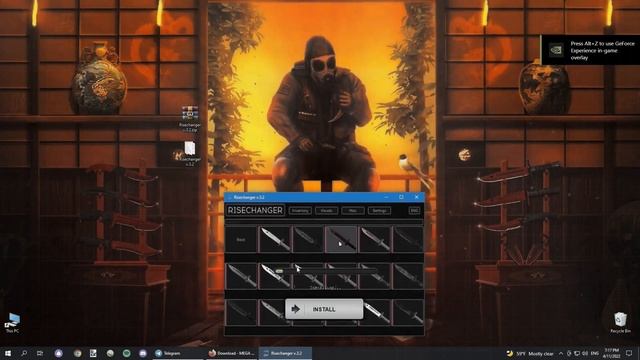Open the taskbar clock and date
Screen dimensions: 640x360
pos(611,353)
